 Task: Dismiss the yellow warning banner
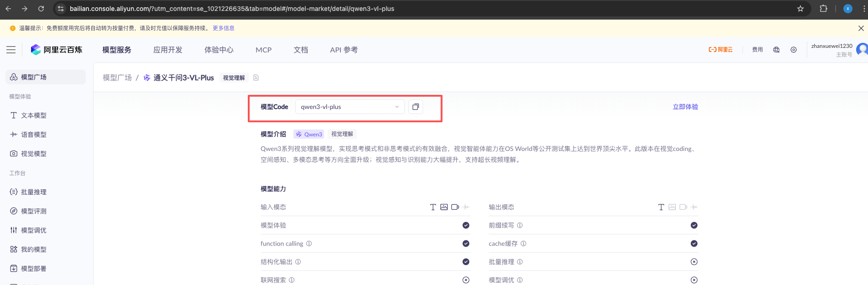point(861,28)
